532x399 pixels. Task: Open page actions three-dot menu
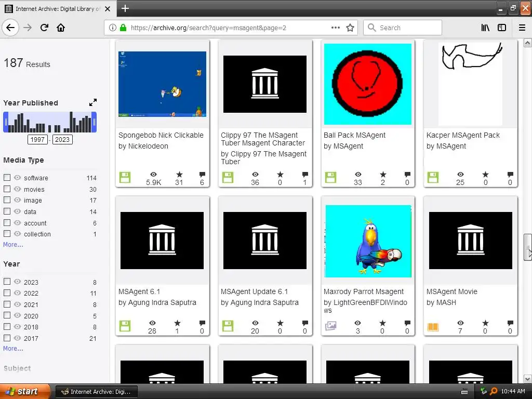pos(335,28)
